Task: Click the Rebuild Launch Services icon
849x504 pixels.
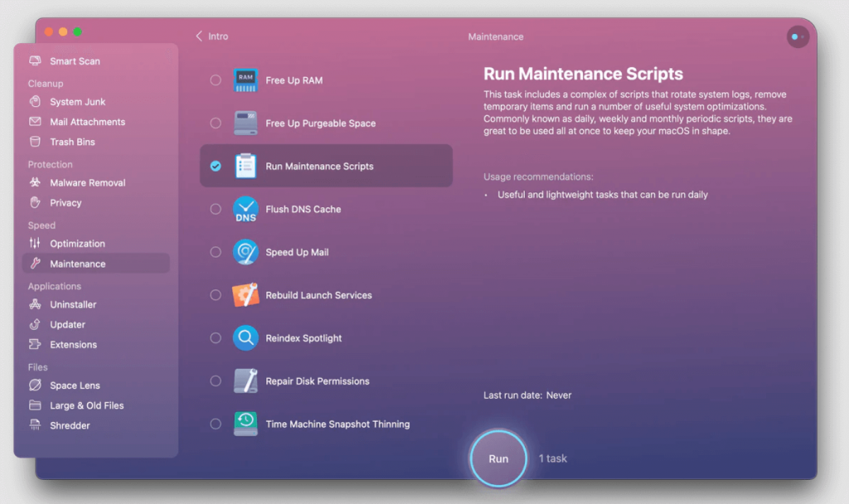Action: click(245, 294)
